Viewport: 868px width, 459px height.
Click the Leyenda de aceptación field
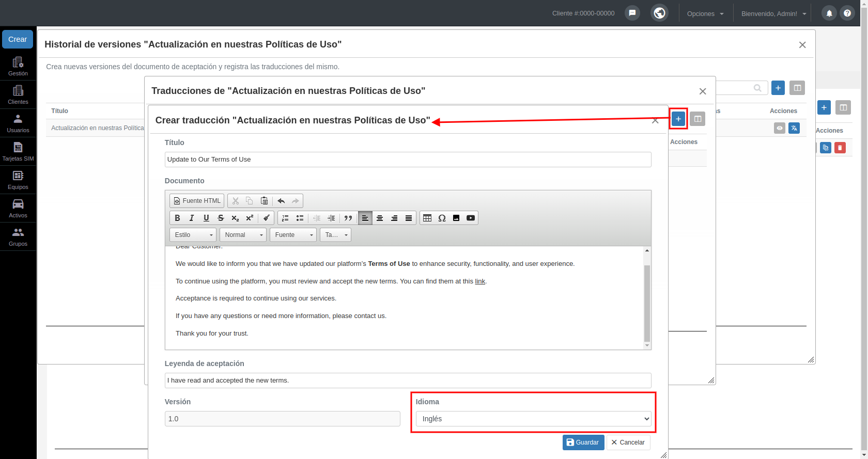coord(408,381)
